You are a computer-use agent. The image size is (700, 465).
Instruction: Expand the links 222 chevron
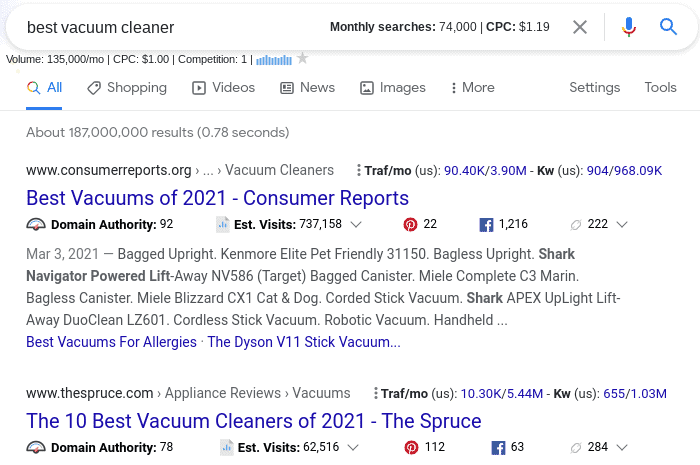(x=624, y=224)
